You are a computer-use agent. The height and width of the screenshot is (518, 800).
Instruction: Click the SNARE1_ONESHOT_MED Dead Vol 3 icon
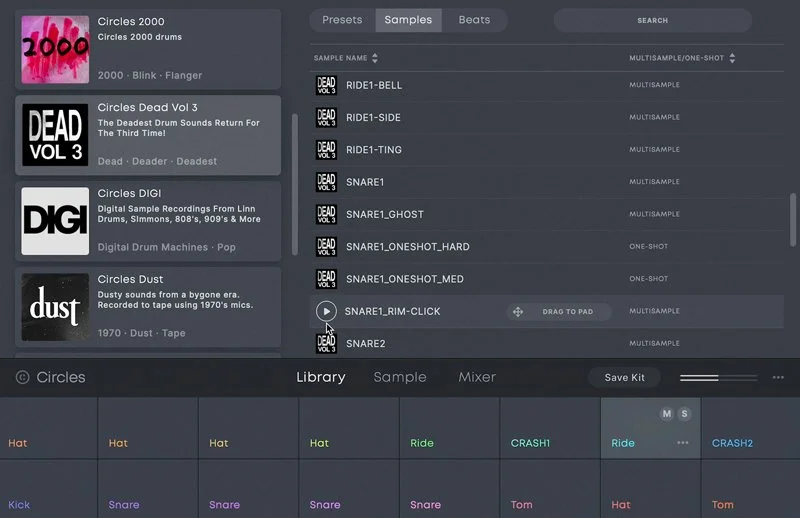tap(326, 279)
